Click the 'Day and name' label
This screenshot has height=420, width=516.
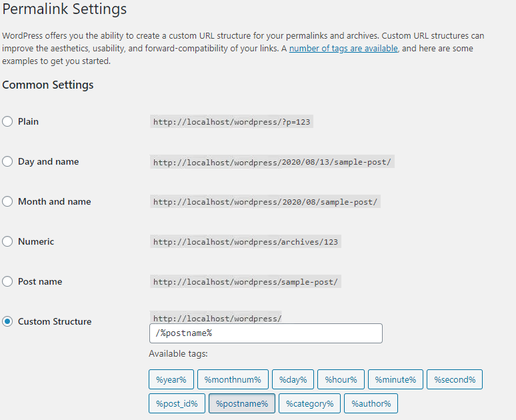[x=49, y=161]
